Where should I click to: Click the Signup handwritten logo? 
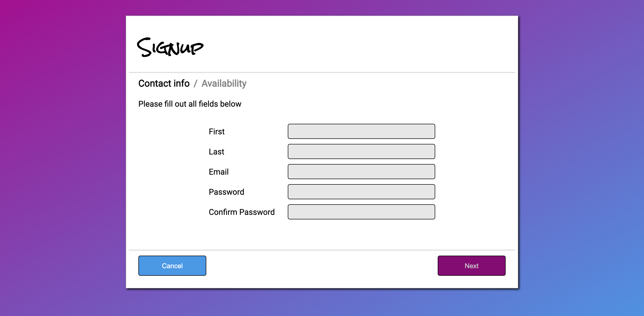coord(170,47)
